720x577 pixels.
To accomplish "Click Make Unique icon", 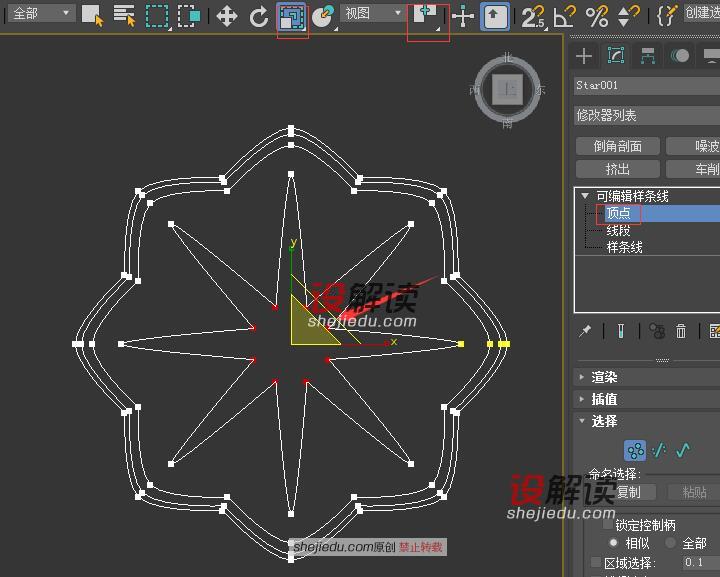I will 657,331.
